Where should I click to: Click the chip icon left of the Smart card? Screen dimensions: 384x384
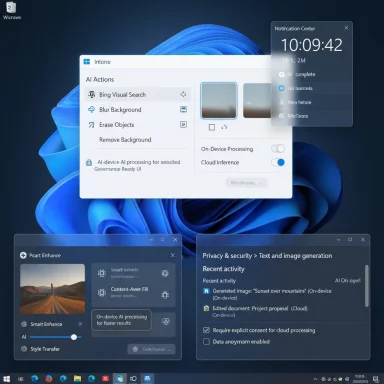coord(102,273)
